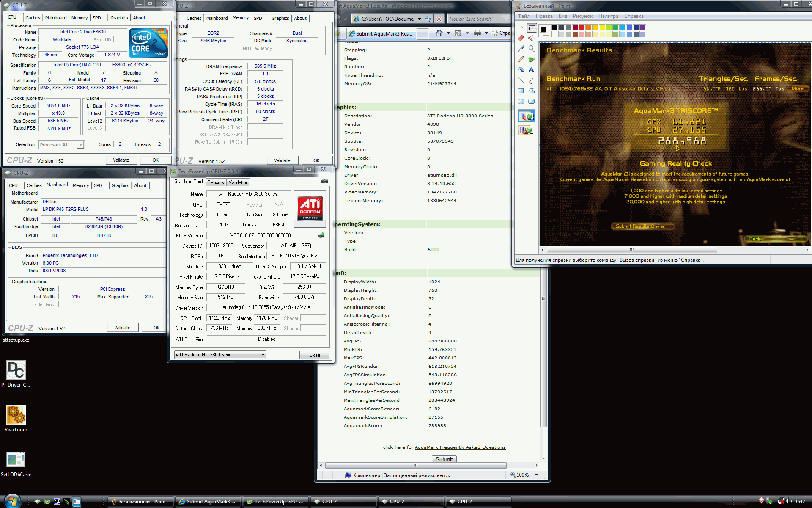Pick the green color swatch in Paint palette
This screenshot has width=812, height=508.
click(616, 28)
